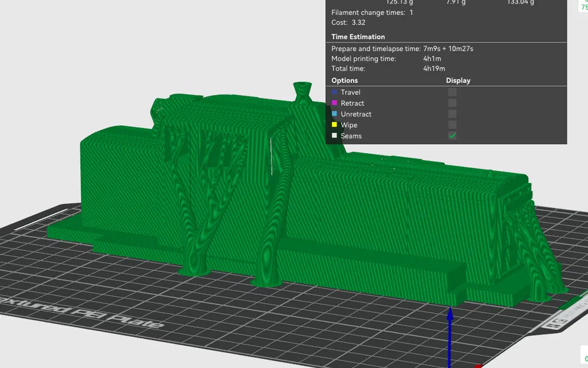
Task: Enable the Wipe display checkbox
Action: coord(452,125)
